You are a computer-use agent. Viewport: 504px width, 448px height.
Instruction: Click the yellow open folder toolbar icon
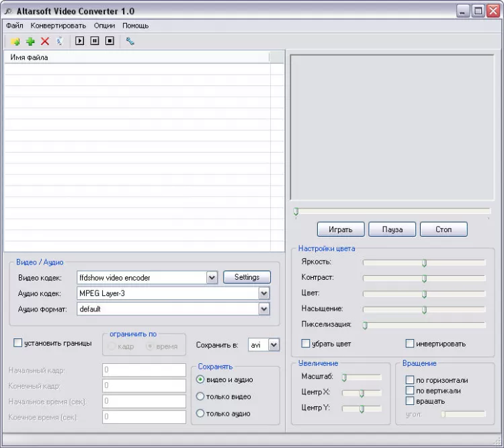click(x=16, y=41)
